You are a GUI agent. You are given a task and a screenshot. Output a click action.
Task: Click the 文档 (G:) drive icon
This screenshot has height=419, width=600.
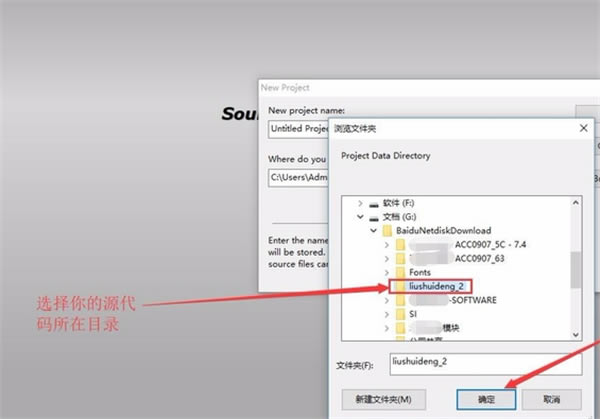[x=373, y=218]
